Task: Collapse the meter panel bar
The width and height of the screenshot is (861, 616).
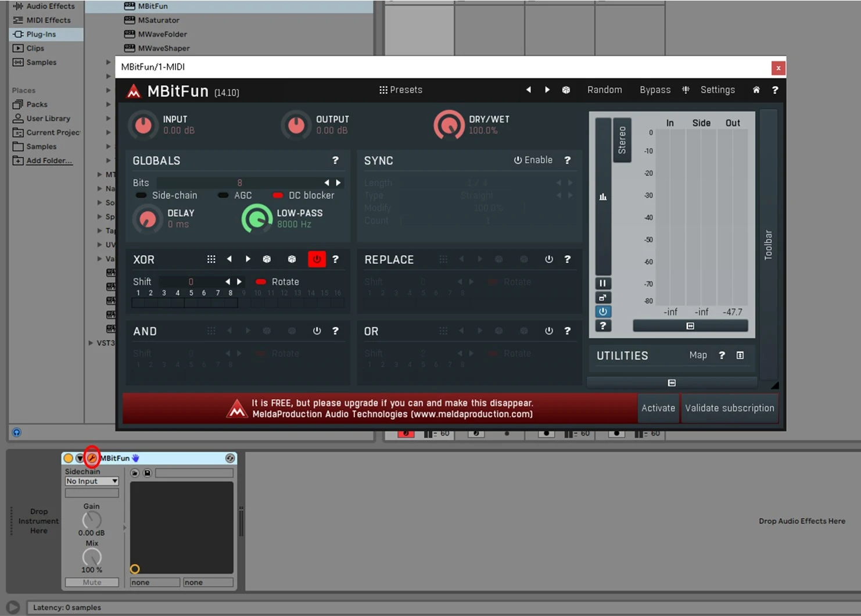Action: (x=690, y=326)
